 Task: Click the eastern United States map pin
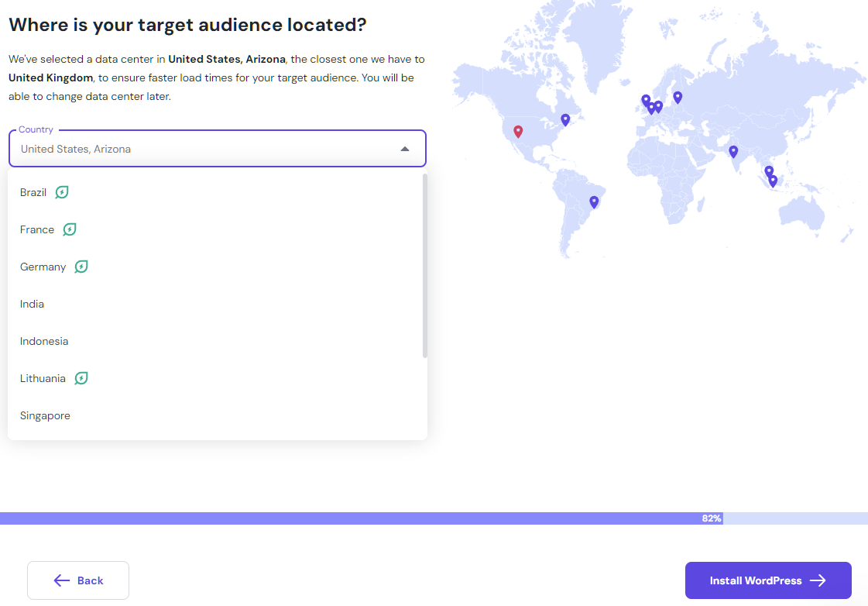(x=565, y=119)
